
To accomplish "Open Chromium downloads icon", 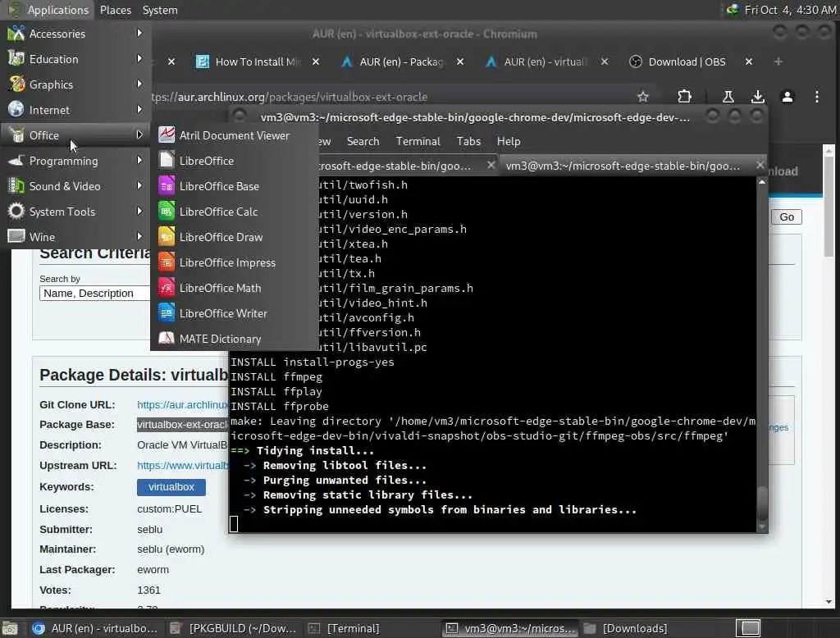I will (x=757, y=97).
